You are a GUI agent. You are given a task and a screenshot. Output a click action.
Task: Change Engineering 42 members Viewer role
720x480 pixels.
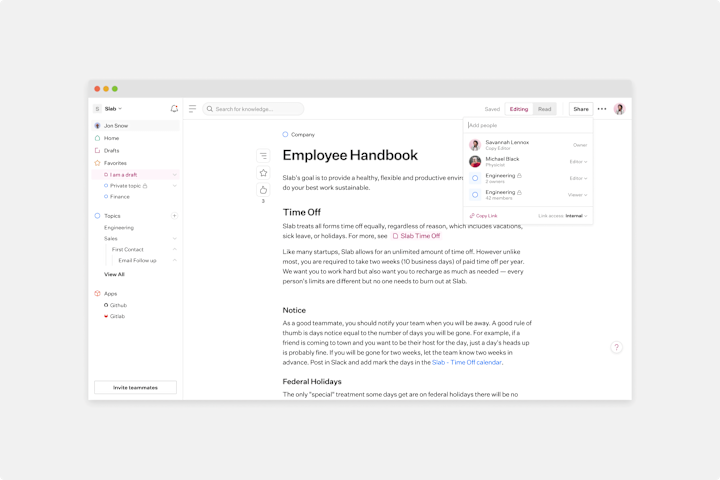pyautogui.click(x=577, y=195)
